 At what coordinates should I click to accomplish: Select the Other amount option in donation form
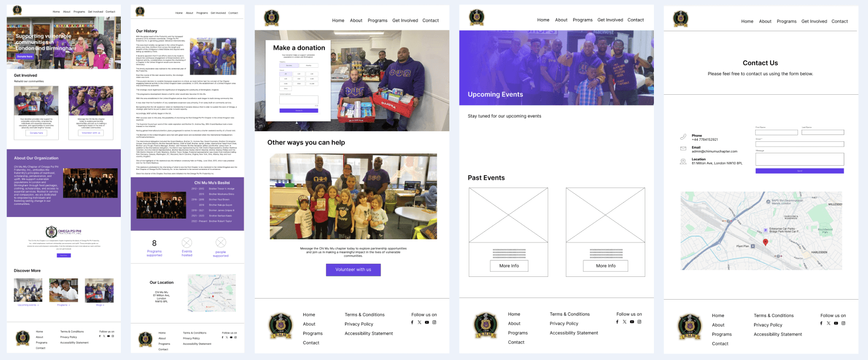tap(286, 88)
